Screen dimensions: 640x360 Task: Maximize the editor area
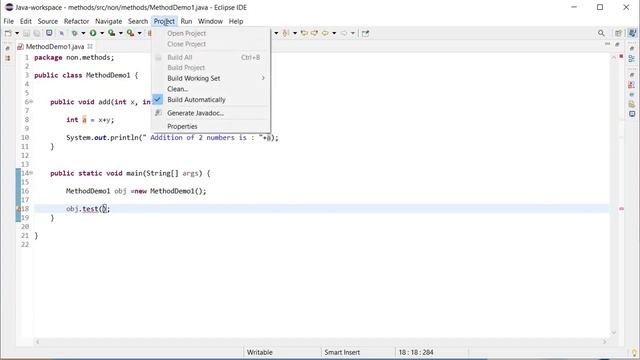(617, 44)
